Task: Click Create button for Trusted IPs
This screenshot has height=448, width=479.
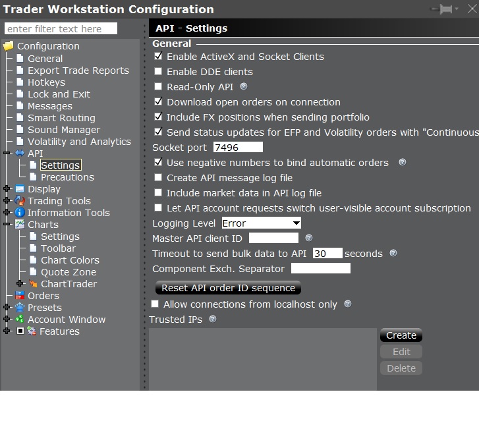Action: (x=401, y=335)
